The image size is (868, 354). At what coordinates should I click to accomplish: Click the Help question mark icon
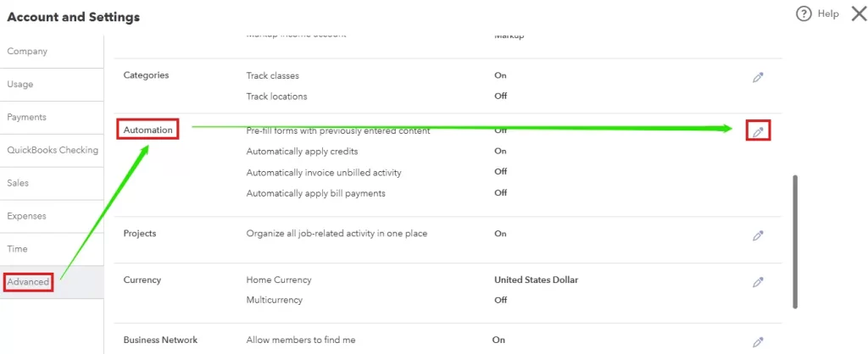pyautogui.click(x=804, y=14)
